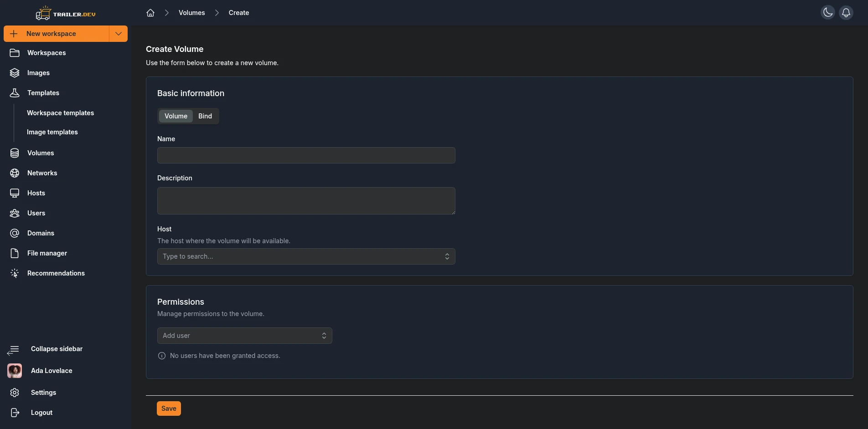This screenshot has width=868, height=429.
Task: Click the Settings gear icon
Action: (x=15, y=393)
